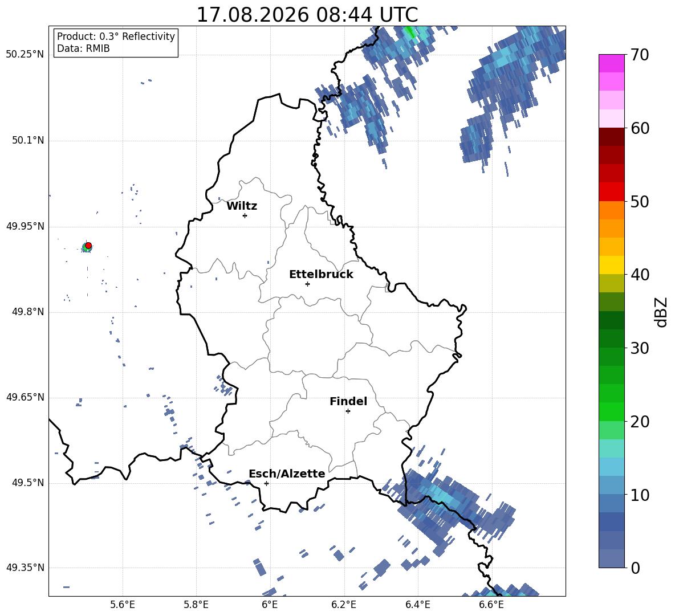The height and width of the screenshot is (616, 675).
Task: Click the Product 0.3° Reflectivity info box
Action: pos(116,42)
